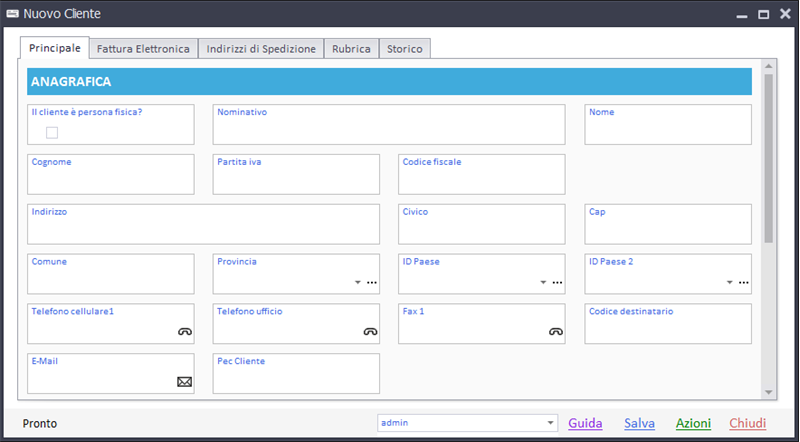Open the Azioni link
800x442 pixels.
693,423
